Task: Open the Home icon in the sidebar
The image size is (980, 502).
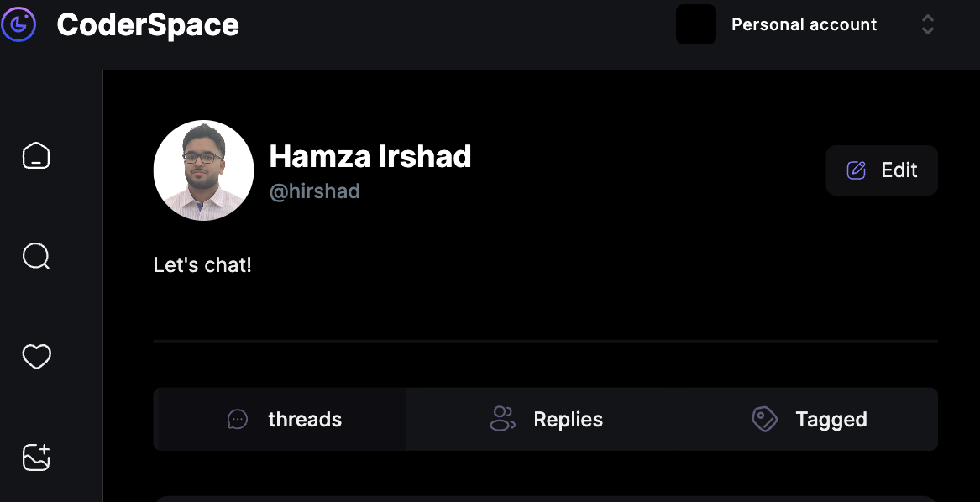Action: [x=36, y=155]
